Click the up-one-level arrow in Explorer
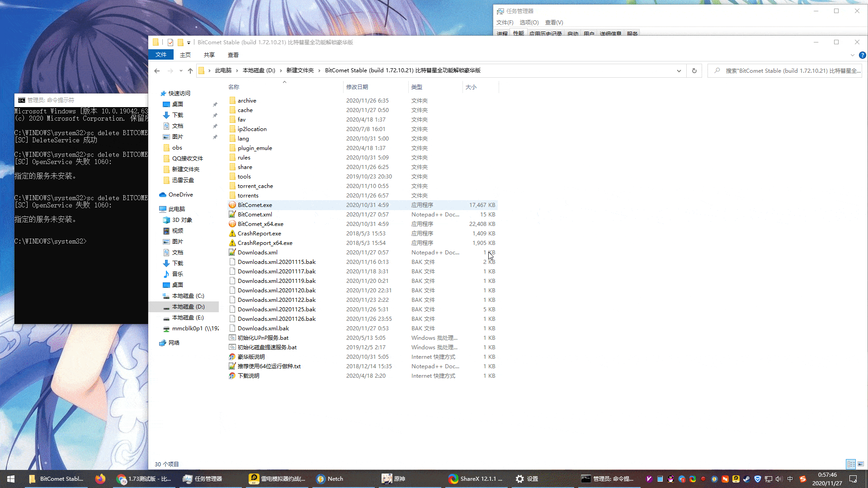868x488 pixels. 190,70
